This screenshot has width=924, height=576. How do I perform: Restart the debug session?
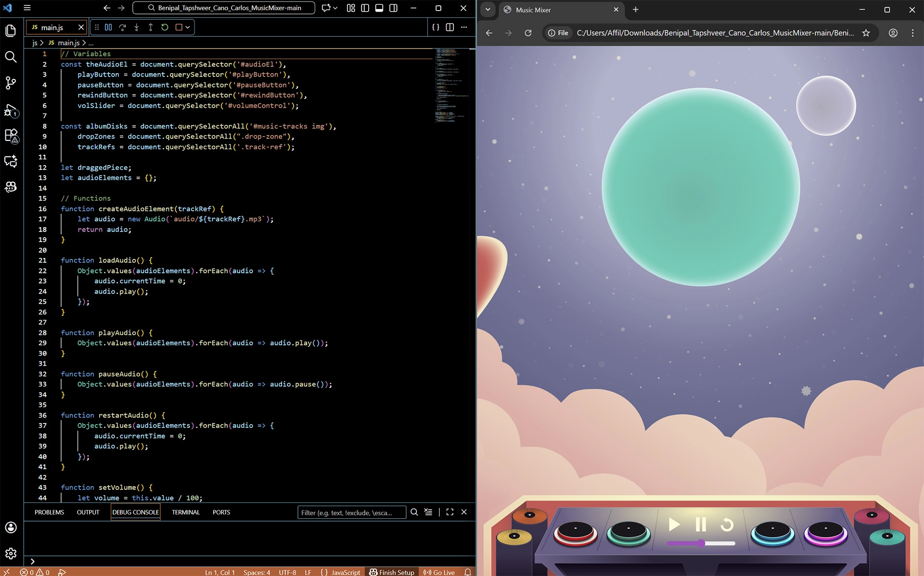coord(165,27)
